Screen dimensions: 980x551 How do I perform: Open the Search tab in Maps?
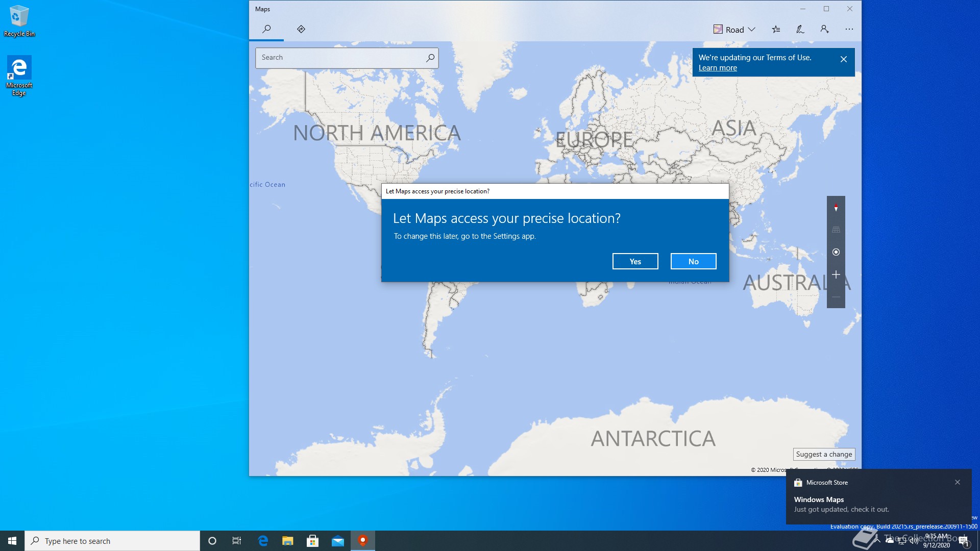pos(266,29)
